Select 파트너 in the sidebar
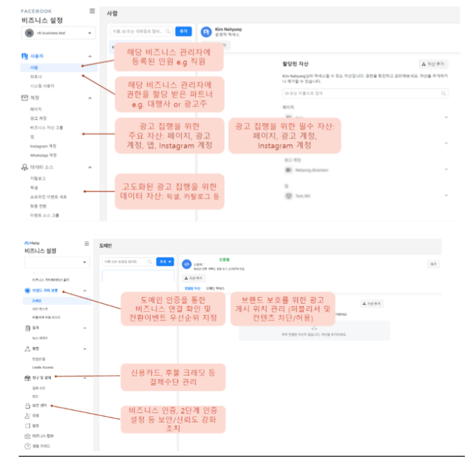 [36, 77]
